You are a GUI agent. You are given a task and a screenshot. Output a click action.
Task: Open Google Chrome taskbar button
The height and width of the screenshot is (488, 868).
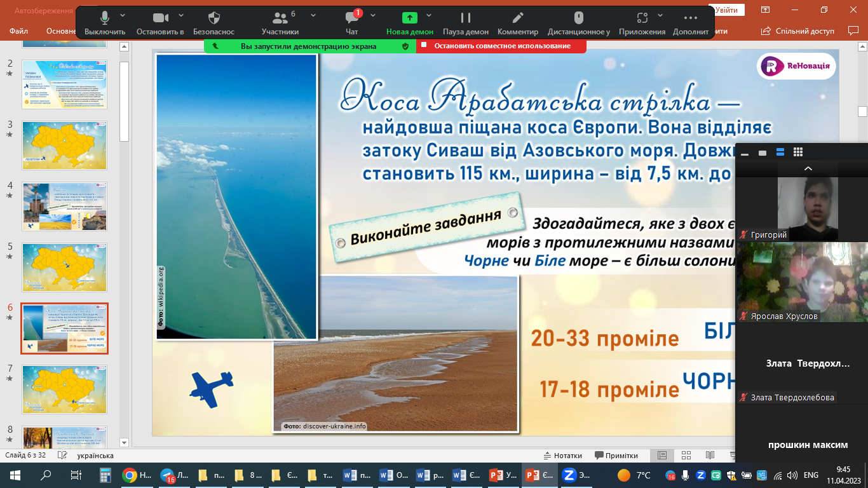pyautogui.click(x=137, y=475)
